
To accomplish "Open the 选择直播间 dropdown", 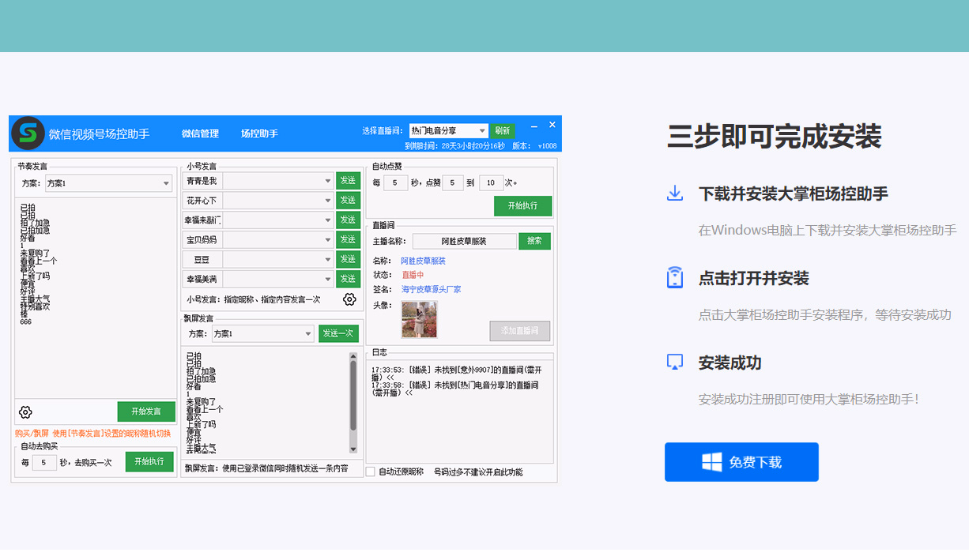I will [448, 130].
